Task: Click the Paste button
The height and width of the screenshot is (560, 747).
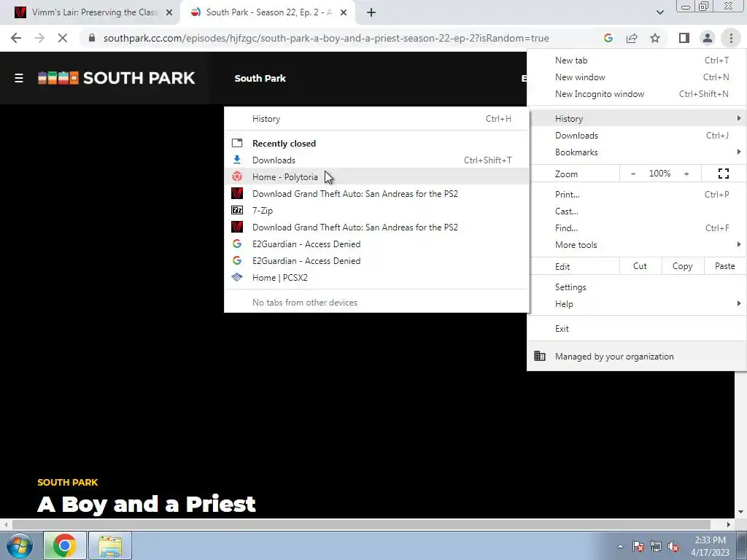Action: [x=724, y=266]
